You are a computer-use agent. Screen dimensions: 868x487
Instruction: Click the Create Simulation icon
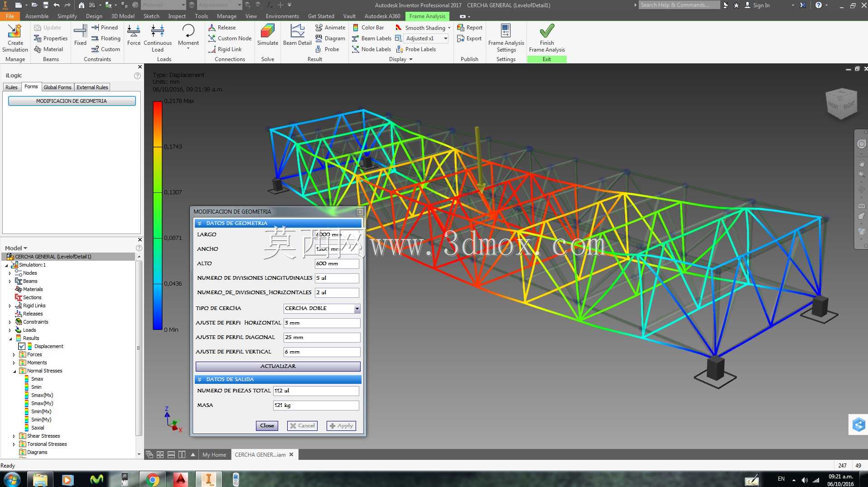coord(15,38)
